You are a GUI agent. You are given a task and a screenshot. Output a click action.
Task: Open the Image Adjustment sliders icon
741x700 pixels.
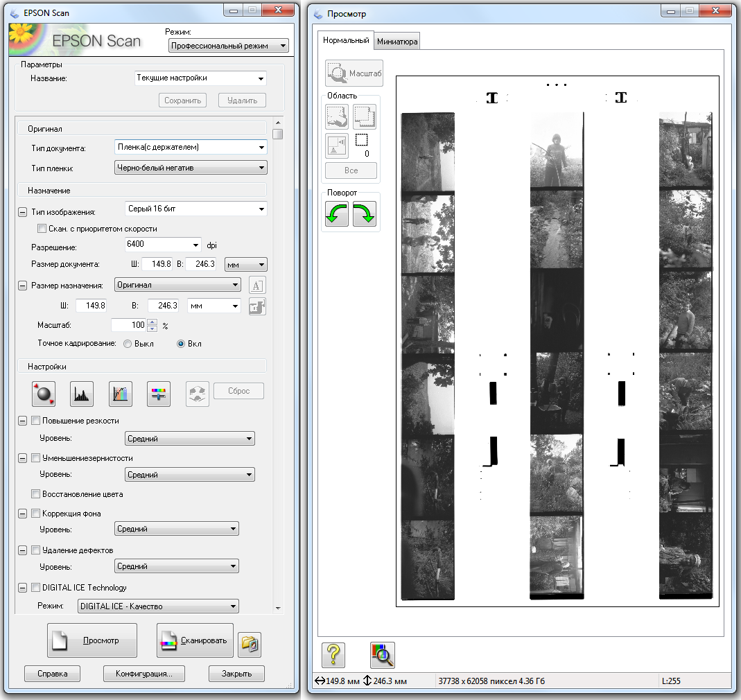pos(159,394)
